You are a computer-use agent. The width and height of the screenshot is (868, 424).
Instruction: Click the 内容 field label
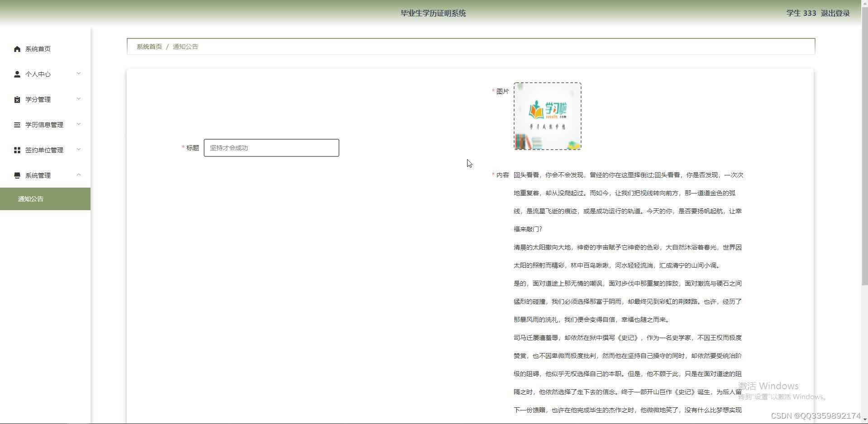[502, 175]
